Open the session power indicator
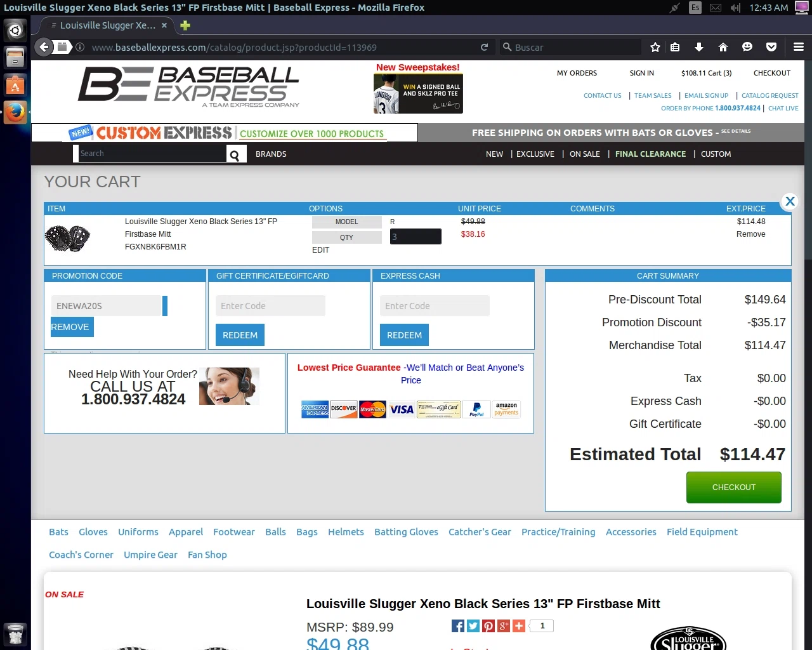Screen dimensions: 812x650 [801, 8]
